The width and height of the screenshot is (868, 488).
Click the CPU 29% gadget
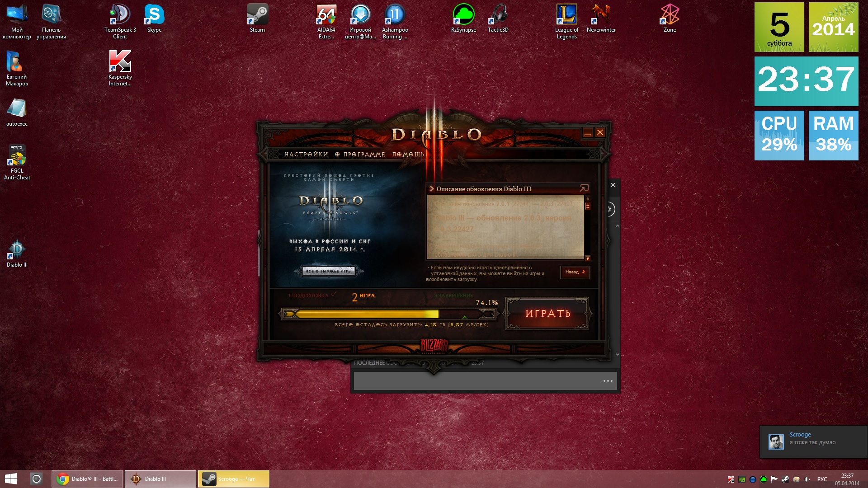click(779, 136)
